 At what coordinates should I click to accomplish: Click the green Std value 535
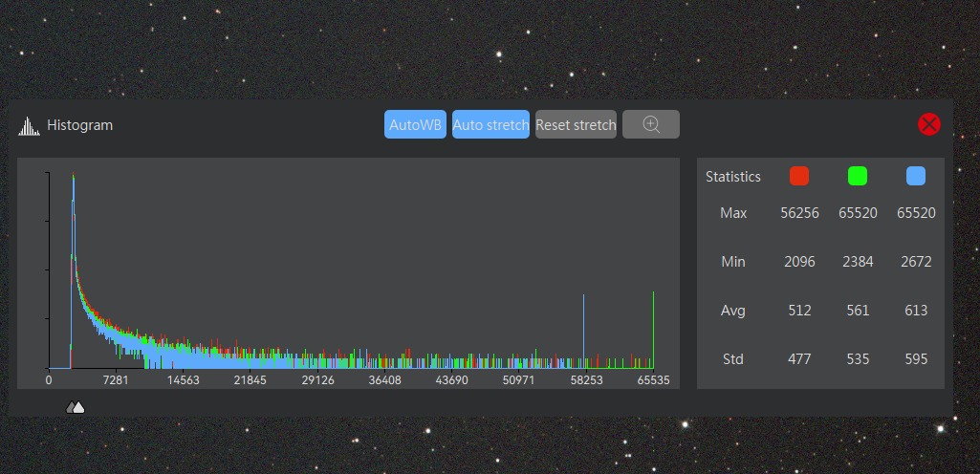tap(858, 359)
